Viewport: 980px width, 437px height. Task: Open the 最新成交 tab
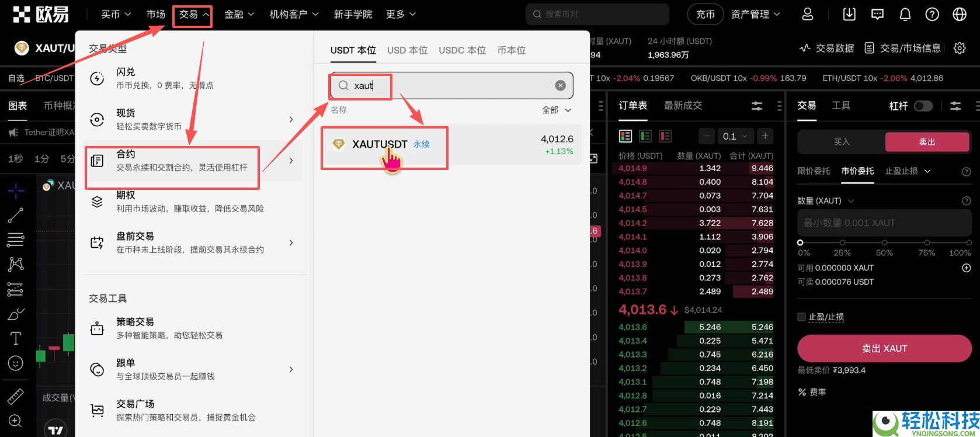pyautogui.click(x=683, y=106)
